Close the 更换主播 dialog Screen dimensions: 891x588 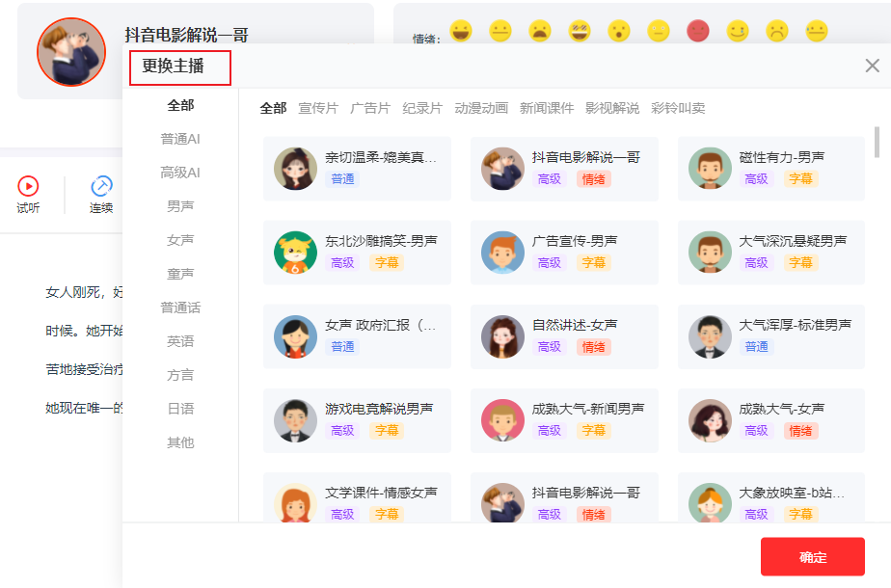[x=872, y=66]
